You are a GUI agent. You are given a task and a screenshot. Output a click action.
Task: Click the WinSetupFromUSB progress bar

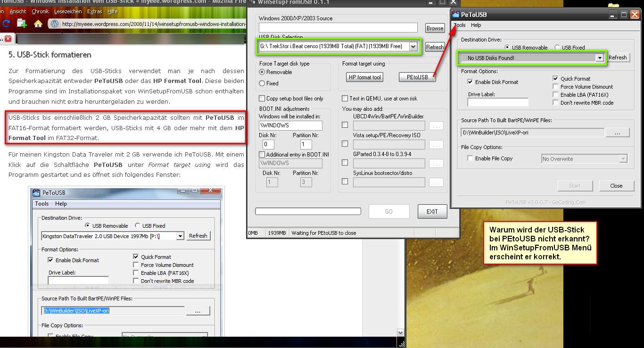pos(308,212)
